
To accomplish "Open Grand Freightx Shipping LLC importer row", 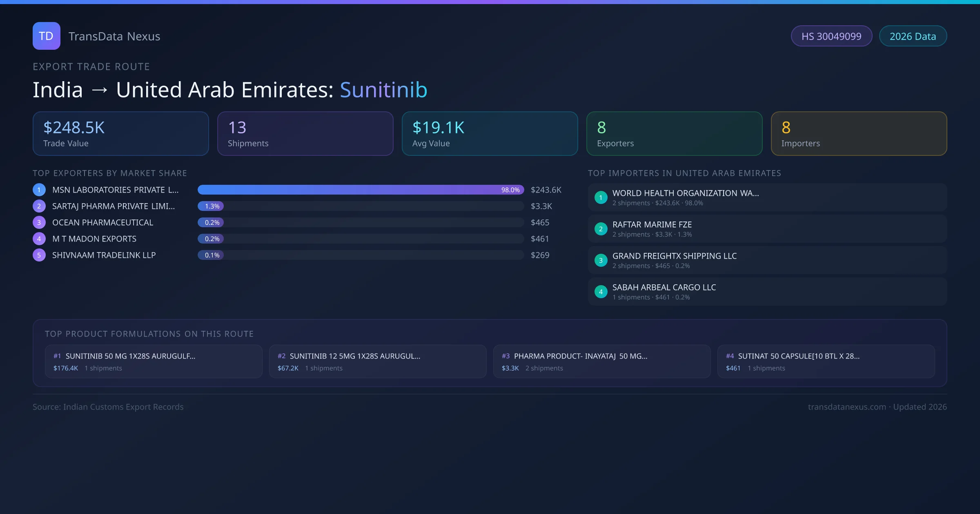I will pyautogui.click(x=767, y=260).
